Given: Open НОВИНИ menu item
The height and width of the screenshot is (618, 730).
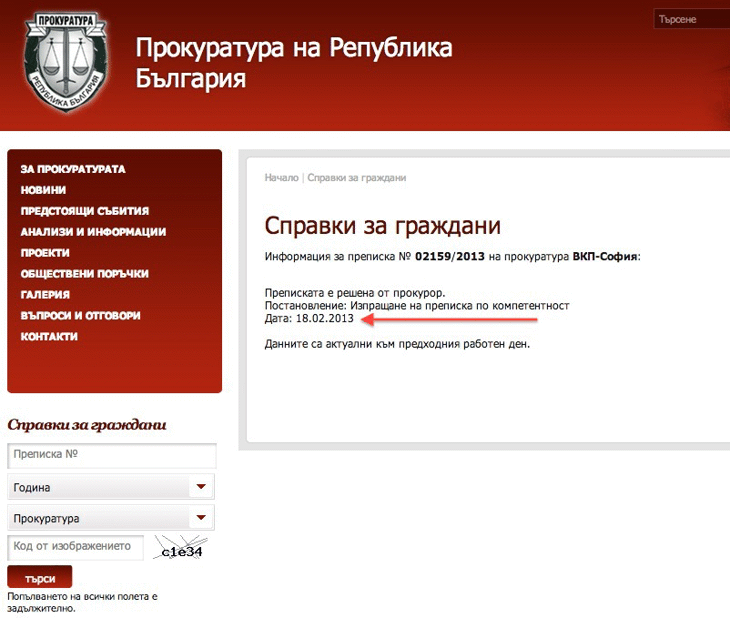Looking at the screenshot, I should [43, 190].
